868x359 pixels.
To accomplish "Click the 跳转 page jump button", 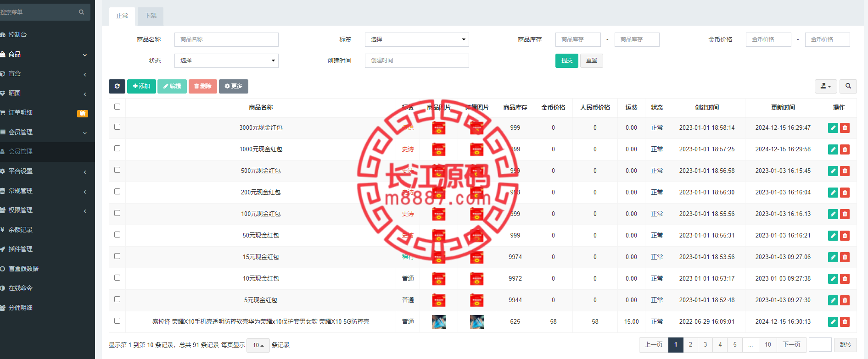I will tap(845, 345).
